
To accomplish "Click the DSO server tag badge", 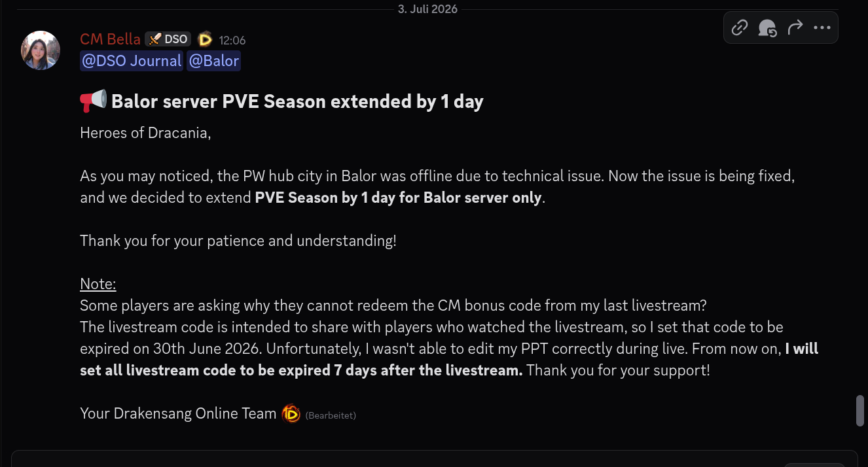I will pyautogui.click(x=168, y=39).
